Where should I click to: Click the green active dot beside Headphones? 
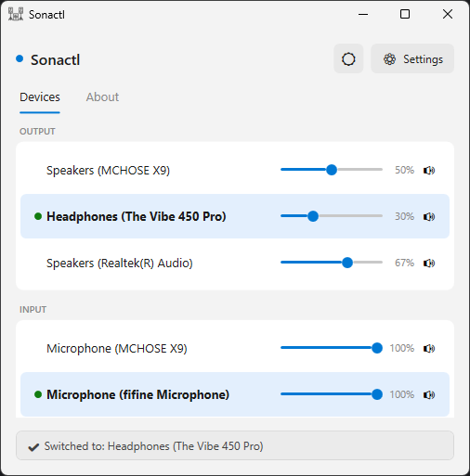coord(38,216)
